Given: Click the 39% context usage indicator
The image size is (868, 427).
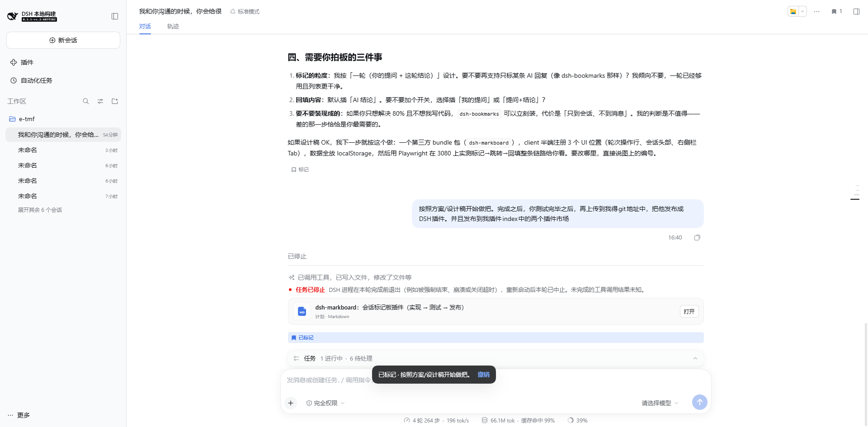Looking at the screenshot, I should [578, 420].
